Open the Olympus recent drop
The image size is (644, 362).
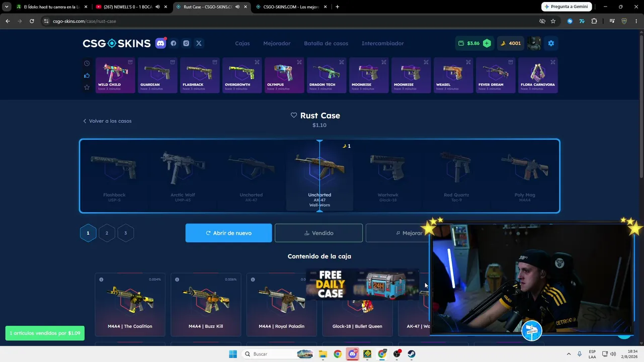tap(284, 75)
